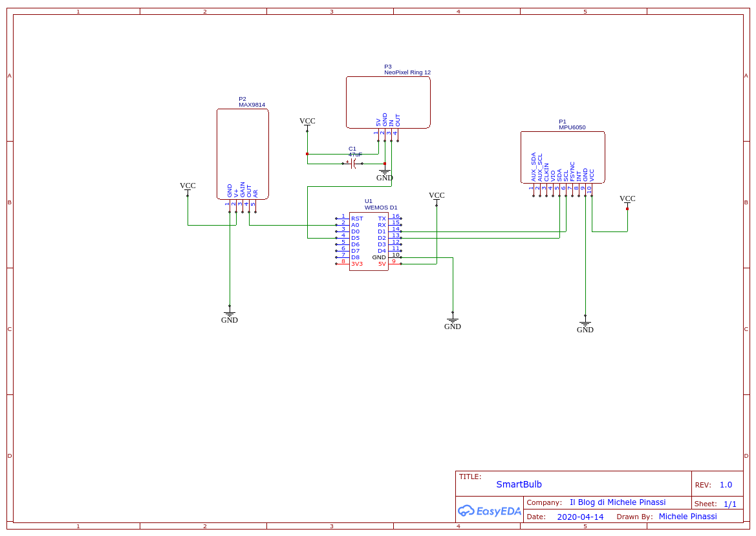Select the TX pin label on WEMOS
This screenshot has width=756, height=536.
click(x=382, y=219)
